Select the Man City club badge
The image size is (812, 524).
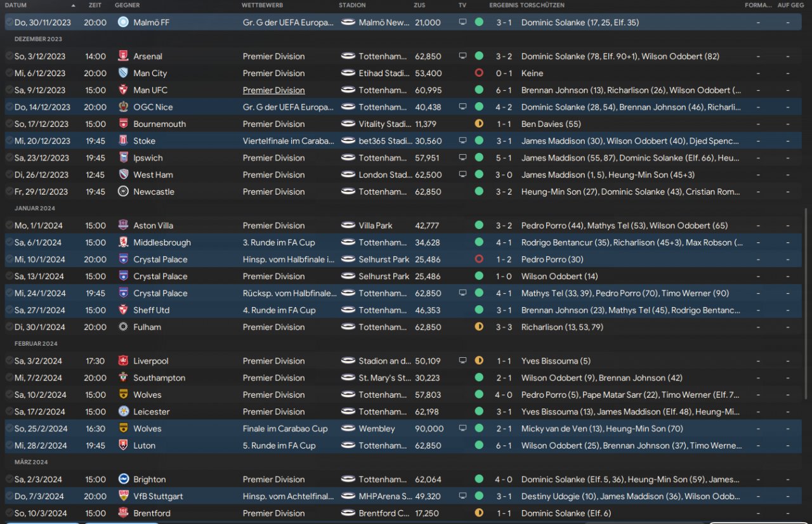123,73
